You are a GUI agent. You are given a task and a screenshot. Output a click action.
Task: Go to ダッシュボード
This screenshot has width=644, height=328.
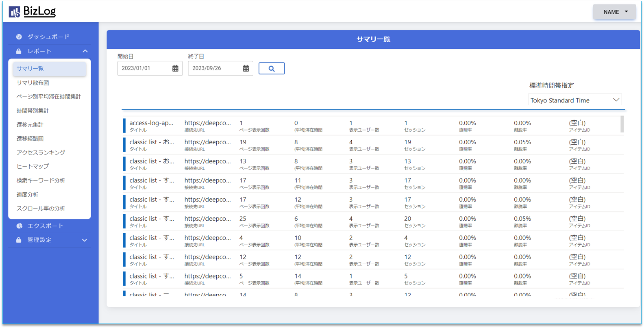tap(48, 37)
